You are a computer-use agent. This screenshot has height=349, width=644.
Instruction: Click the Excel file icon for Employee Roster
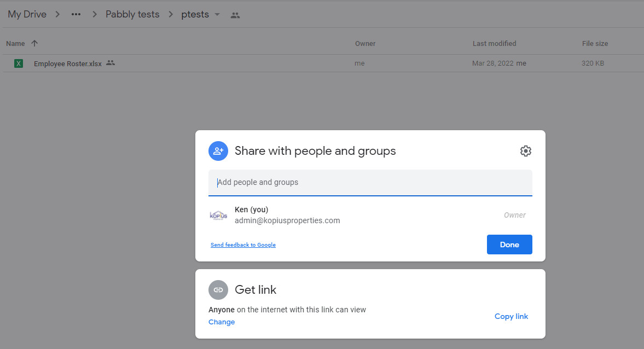[x=19, y=63]
